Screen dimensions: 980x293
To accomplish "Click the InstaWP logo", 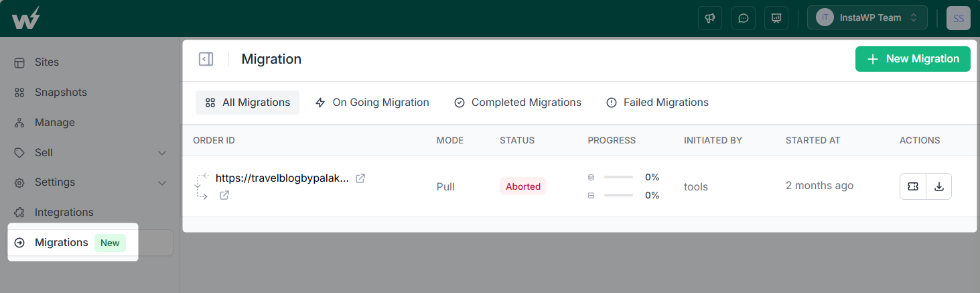I will [25, 18].
